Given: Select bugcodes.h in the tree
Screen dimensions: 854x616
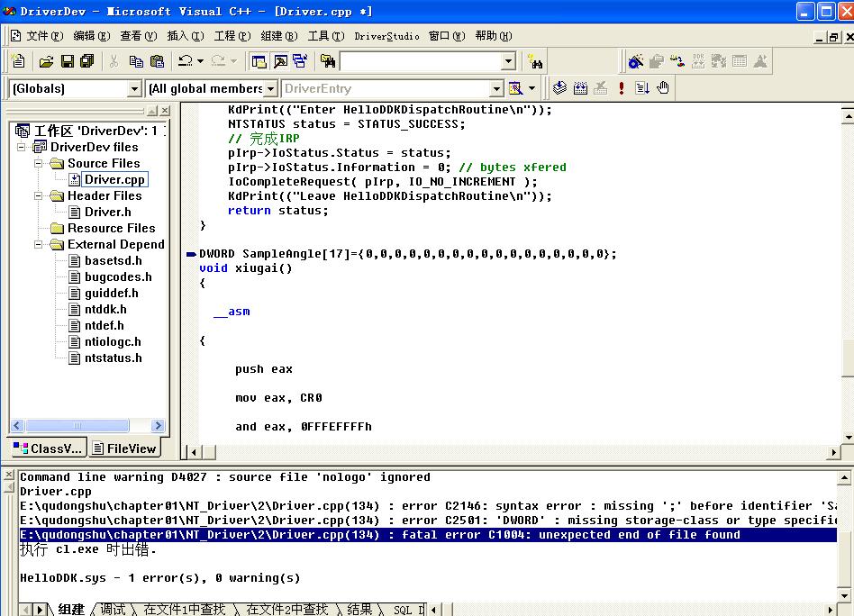Looking at the screenshot, I should pyautogui.click(x=118, y=277).
